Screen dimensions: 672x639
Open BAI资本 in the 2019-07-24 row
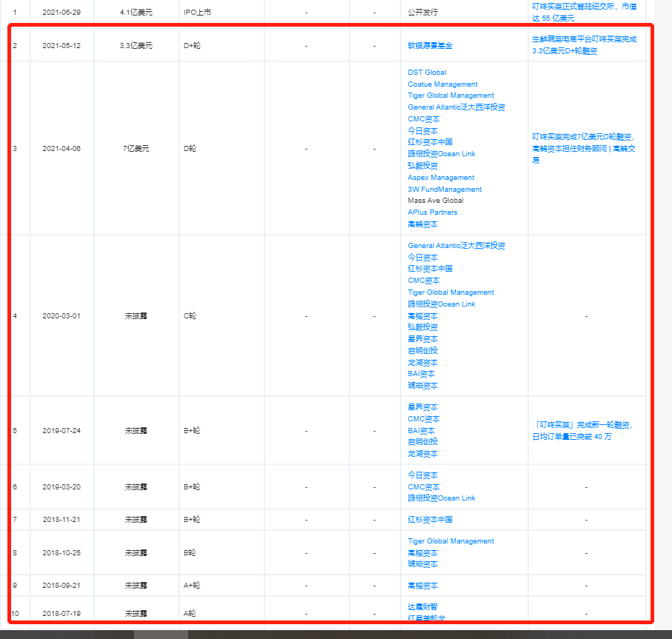[x=421, y=431]
